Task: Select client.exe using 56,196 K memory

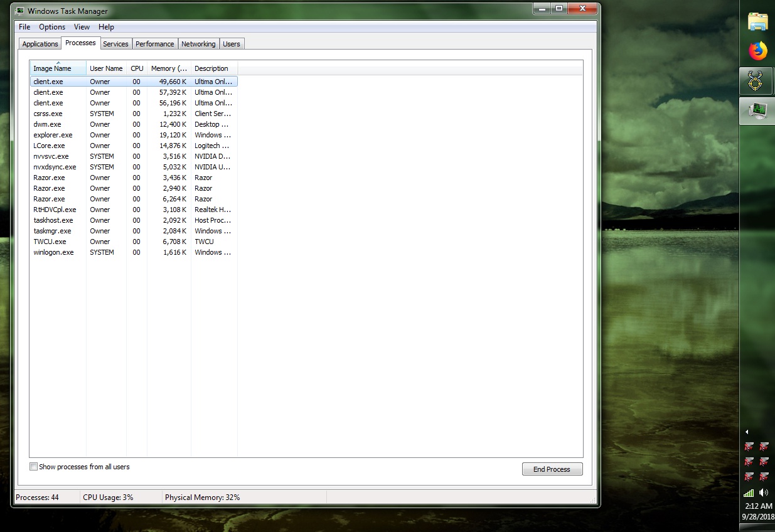Action: (134, 103)
